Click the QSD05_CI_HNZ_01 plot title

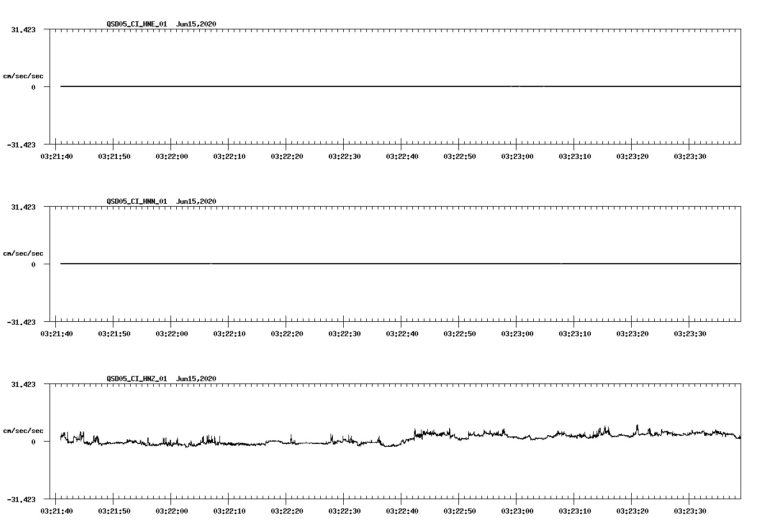[161, 379]
